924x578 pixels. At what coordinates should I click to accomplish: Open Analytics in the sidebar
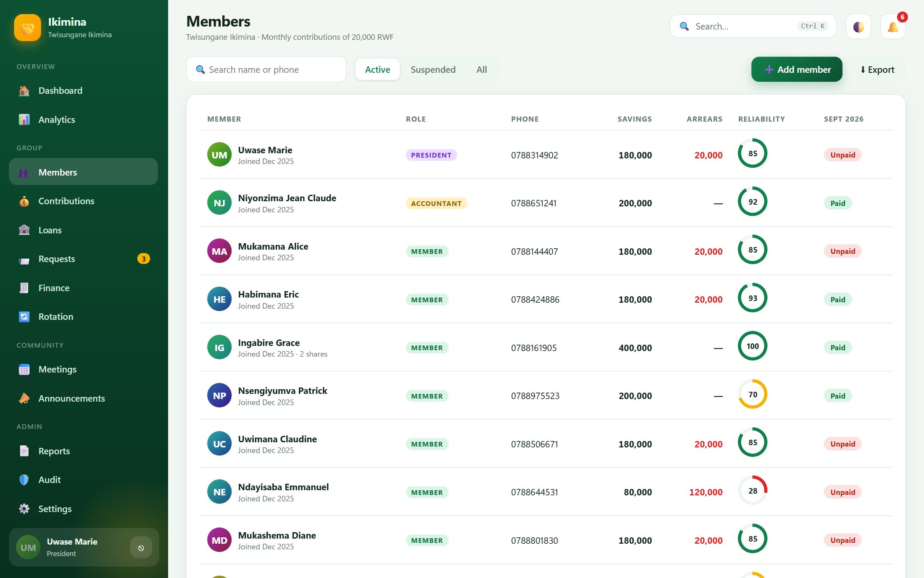click(x=83, y=120)
